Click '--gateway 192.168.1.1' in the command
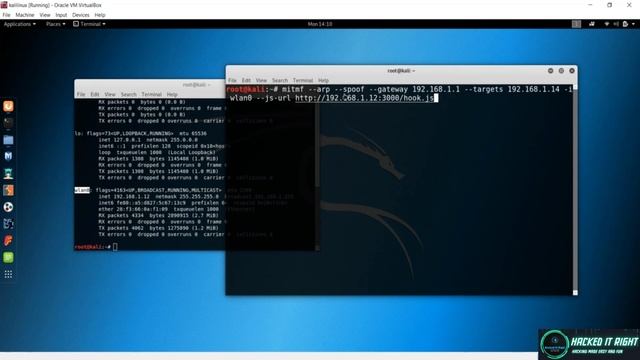640x360 pixels. coord(414,89)
